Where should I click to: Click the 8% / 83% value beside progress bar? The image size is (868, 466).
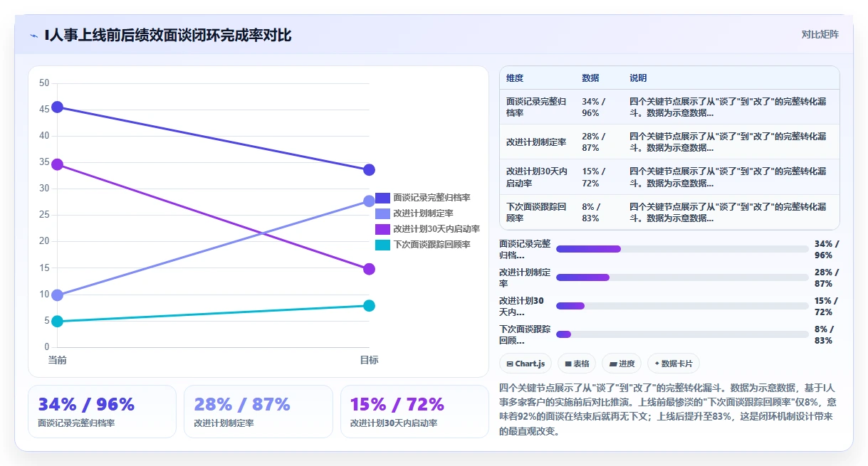click(x=824, y=334)
